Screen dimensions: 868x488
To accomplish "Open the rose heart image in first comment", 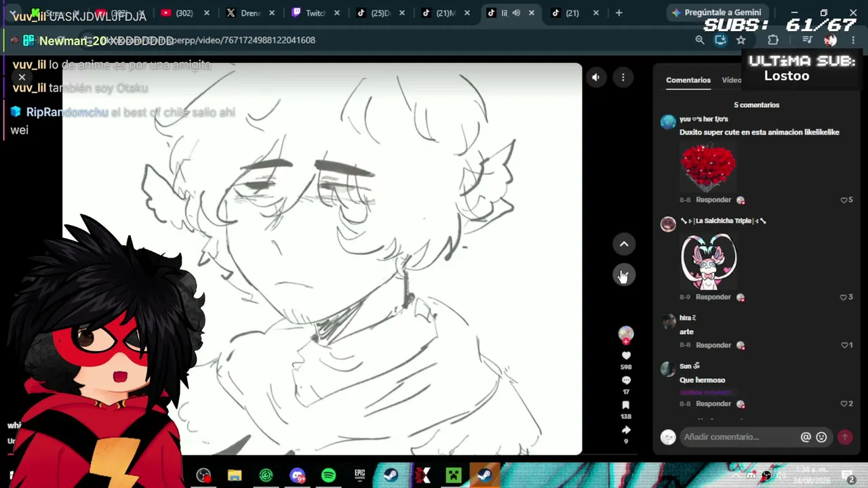I will pyautogui.click(x=708, y=166).
